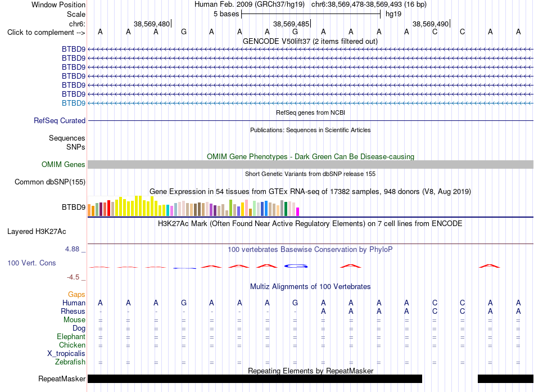534x392 pixels.
Task: Click the Layered H3K27Ac label
Action: 37,232
